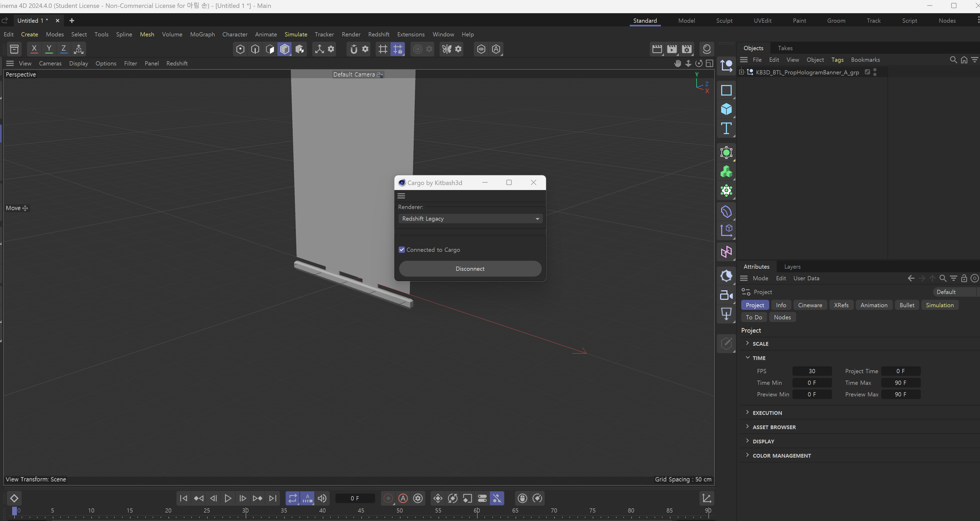Expand KB3D_BTL_PropHologramBanner_A_grp tree item

point(741,72)
